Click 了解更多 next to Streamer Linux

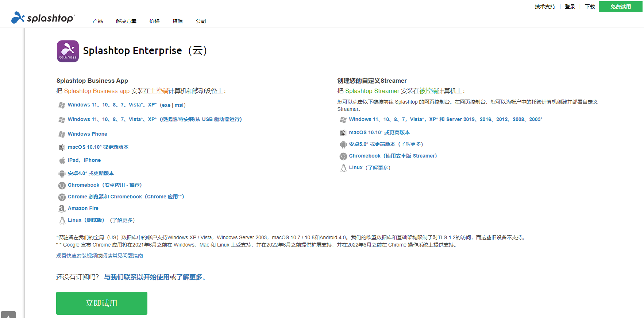(378, 168)
